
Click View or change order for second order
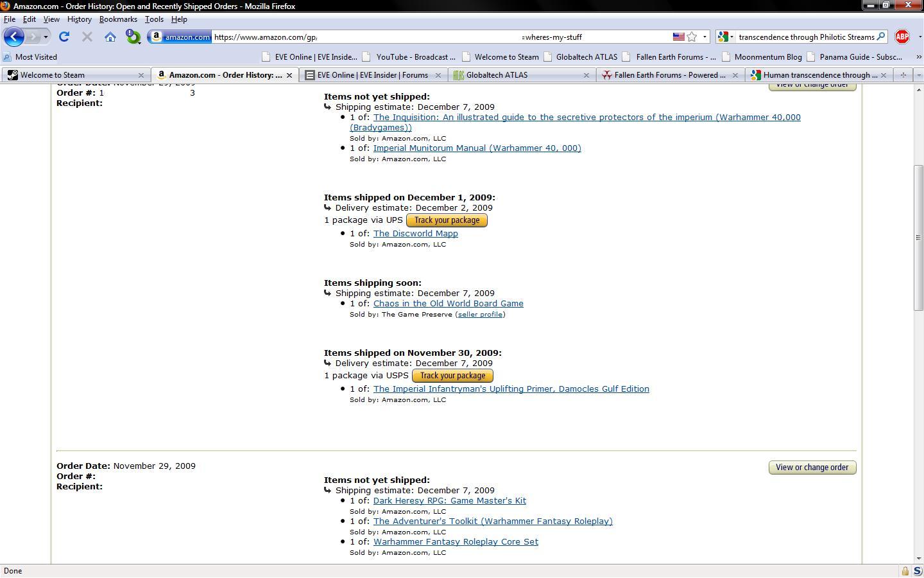click(x=812, y=468)
